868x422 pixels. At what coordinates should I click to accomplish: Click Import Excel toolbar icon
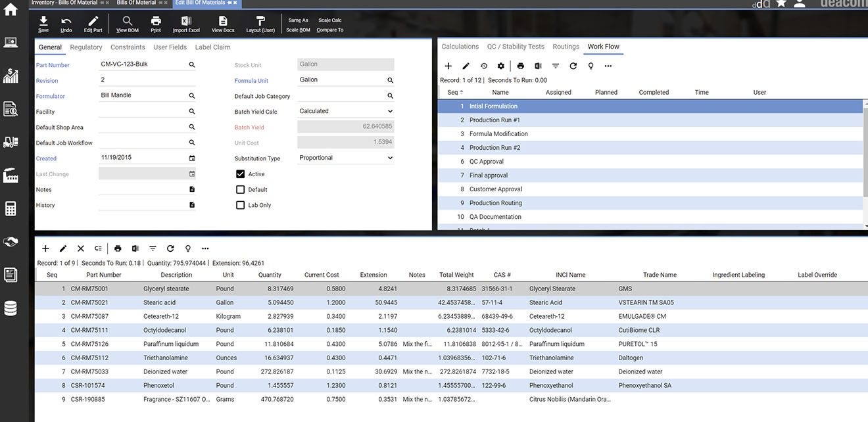click(x=186, y=24)
